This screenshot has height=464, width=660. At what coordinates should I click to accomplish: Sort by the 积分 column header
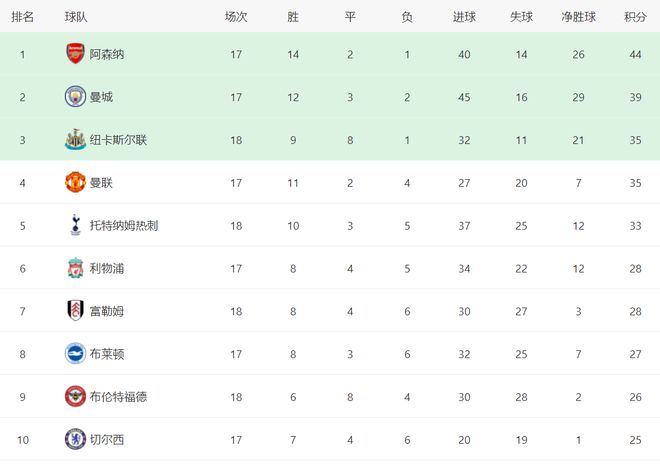[x=635, y=17]
